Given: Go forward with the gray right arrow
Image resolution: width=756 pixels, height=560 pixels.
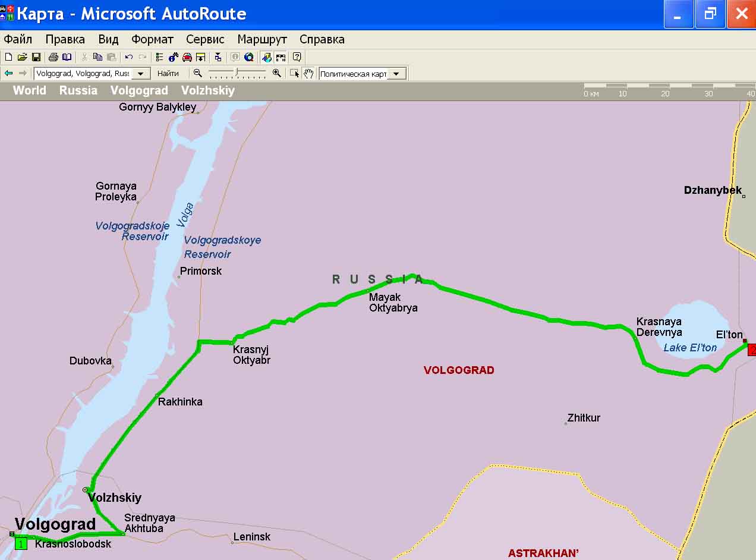Looking at the screenshot, I should pos(23,73).
